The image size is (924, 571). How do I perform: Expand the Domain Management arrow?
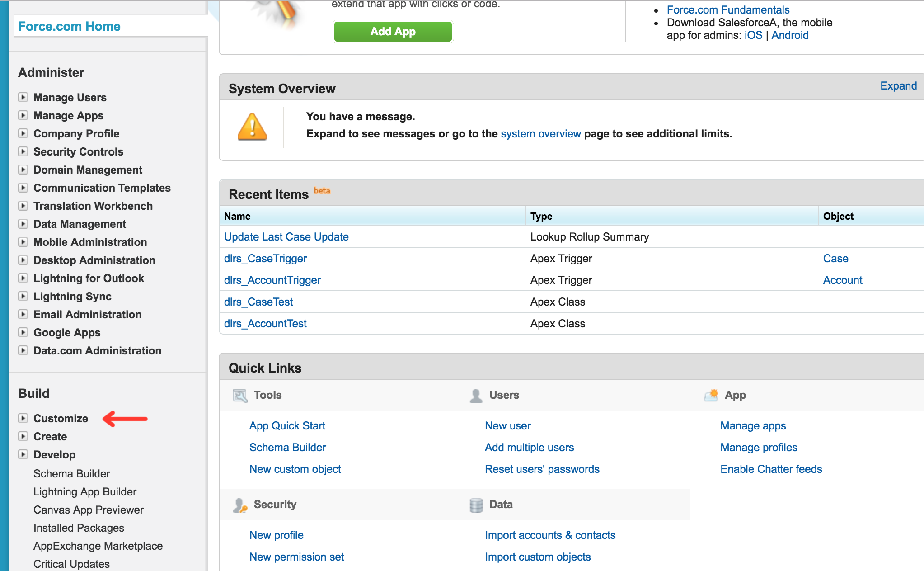pyautogui.click(x=23, y=170)
